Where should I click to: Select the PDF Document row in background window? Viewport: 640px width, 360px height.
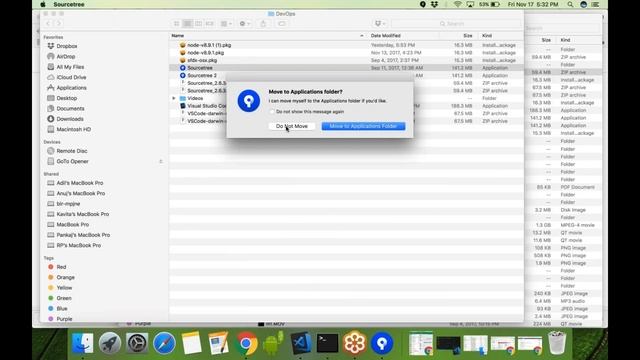pyautogui.click(x=563, y=187)
